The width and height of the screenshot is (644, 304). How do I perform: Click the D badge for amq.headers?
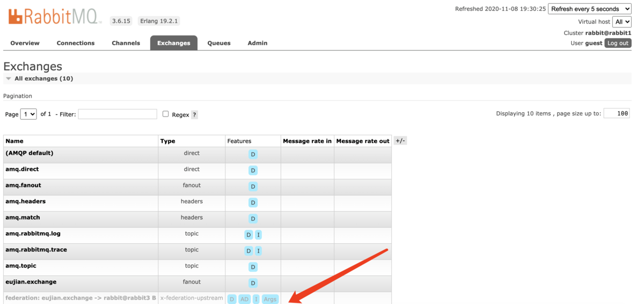(253, 202)
